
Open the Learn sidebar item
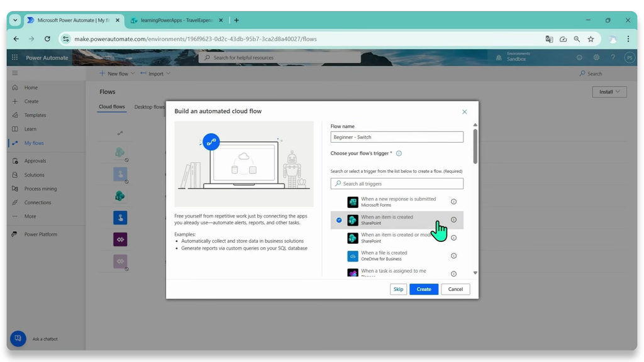pos(30,129)
